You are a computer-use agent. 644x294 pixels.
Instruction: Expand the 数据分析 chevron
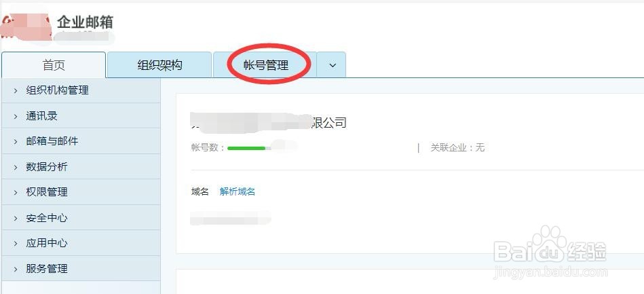(x=16, y=167)
